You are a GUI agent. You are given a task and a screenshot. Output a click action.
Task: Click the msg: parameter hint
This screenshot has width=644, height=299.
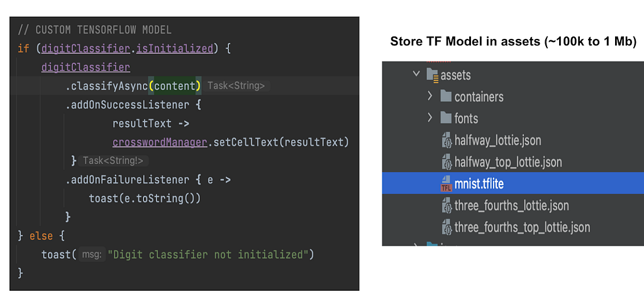(92, 254)
